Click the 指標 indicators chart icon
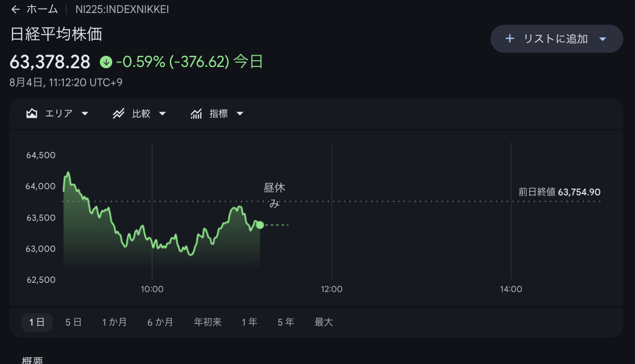The height and width of the screenshot is (364, 635). [x=196, y=113]
